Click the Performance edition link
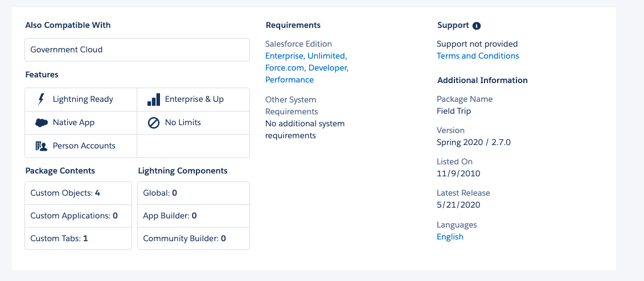Viewport: 644px width, 281px height. (x=289, y=80)
